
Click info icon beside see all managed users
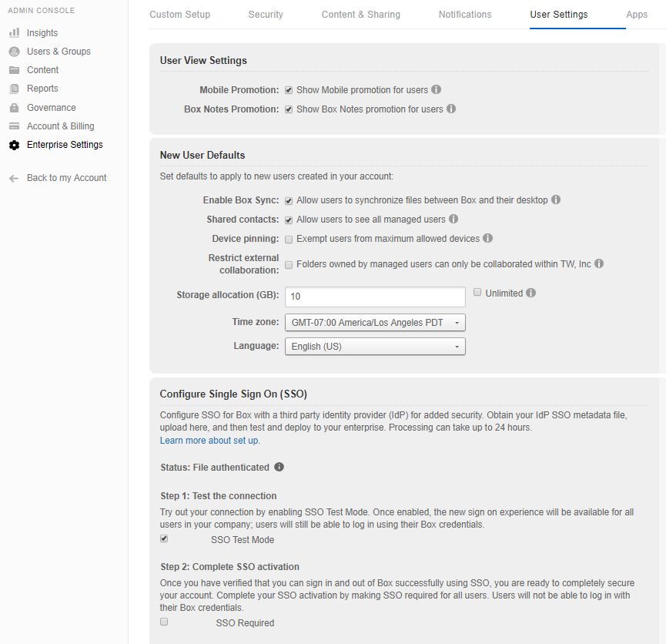coord(453,219)
